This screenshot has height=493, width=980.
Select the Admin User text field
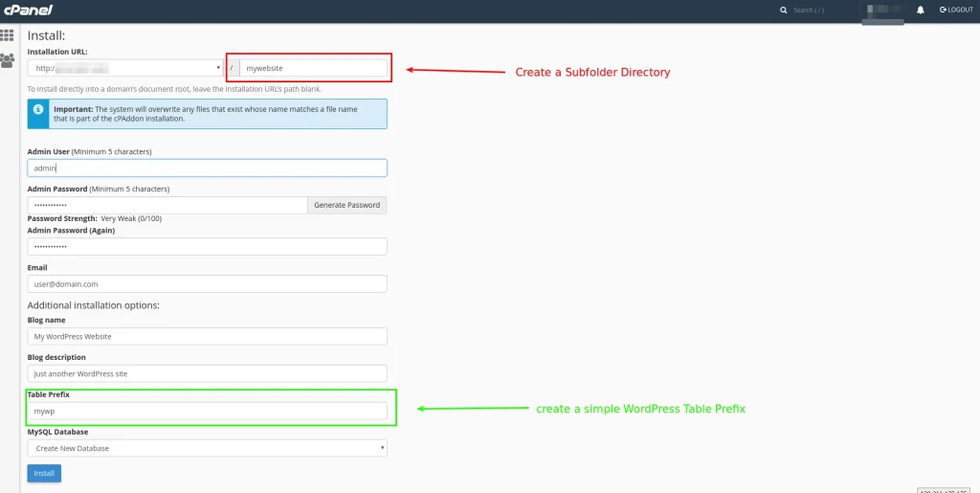(207, 168)
